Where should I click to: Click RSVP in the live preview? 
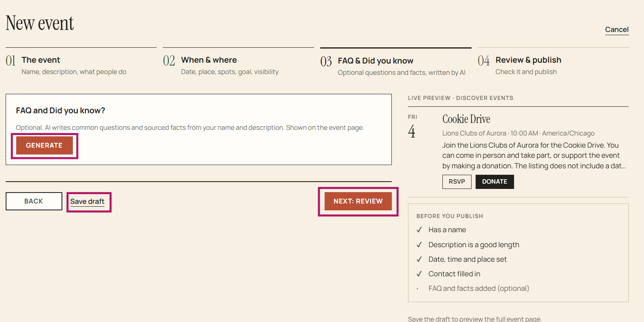pos(457,182)
